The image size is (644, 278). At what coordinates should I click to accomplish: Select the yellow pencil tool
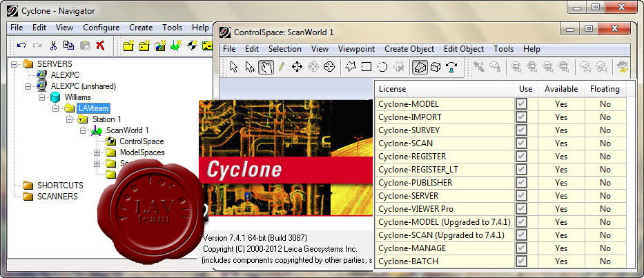click(x=281, y=67)
